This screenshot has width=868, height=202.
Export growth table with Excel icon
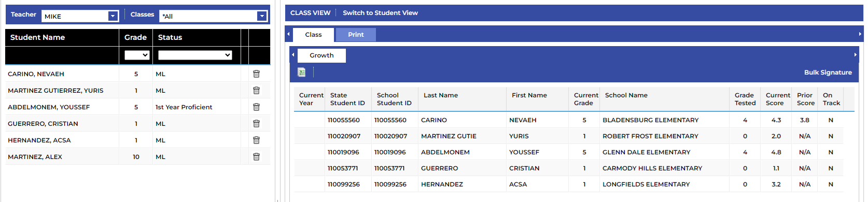302,73
